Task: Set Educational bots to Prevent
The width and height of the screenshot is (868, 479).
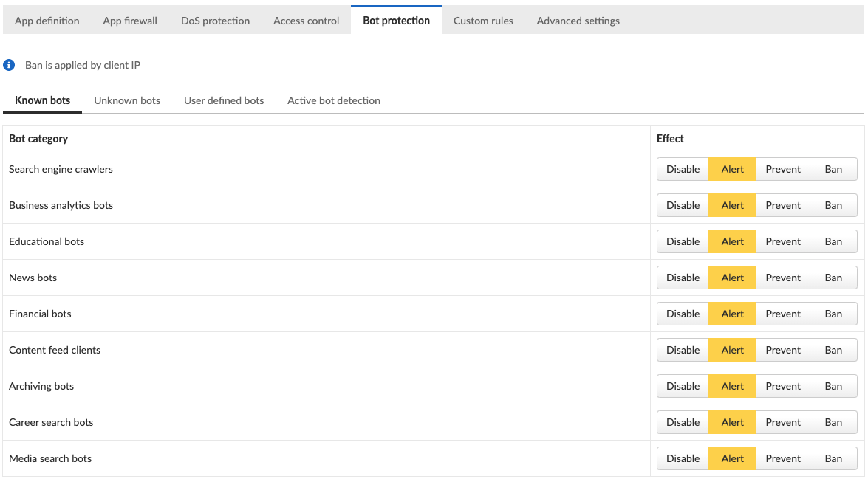Action: click(783, 241)
